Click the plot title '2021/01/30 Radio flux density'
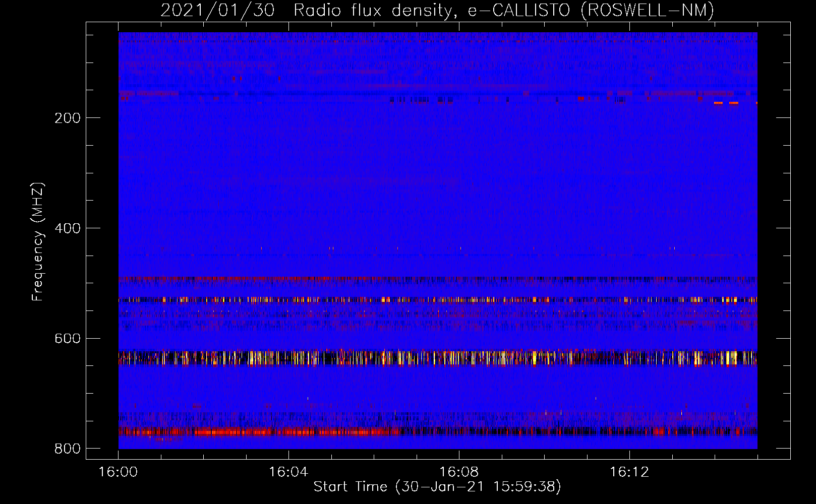Viewport: 816px width, 504px height. (437, 11)
